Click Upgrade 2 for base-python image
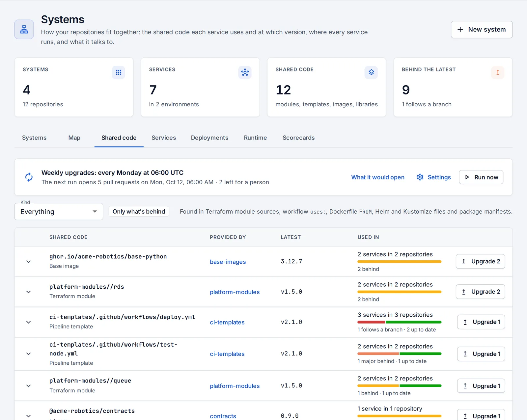 point(481,261)
